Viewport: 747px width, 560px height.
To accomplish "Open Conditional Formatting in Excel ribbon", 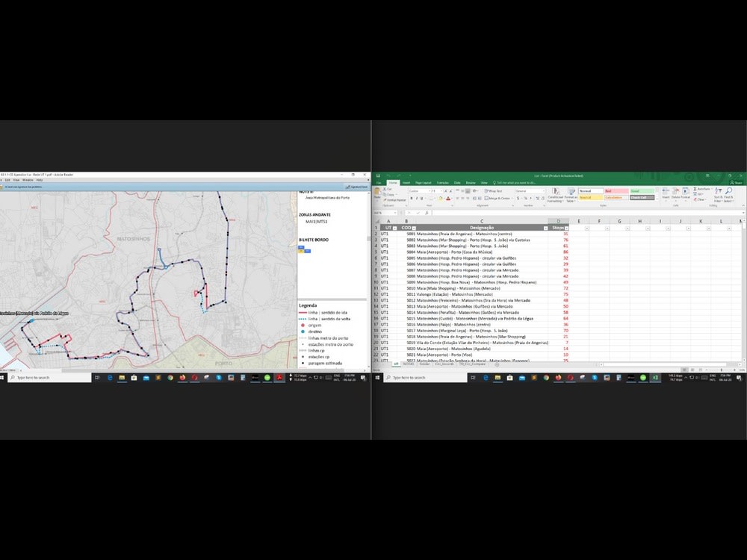I will coord(554,195).
